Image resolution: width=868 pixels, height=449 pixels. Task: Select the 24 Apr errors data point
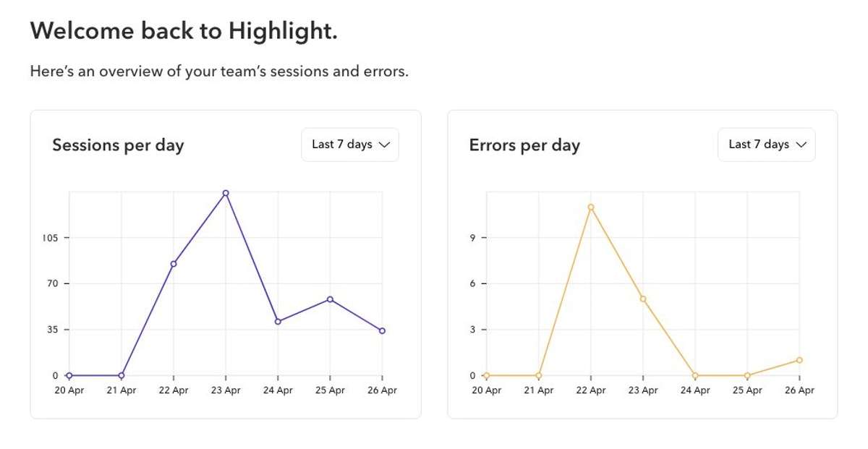[x=695, y=375]
